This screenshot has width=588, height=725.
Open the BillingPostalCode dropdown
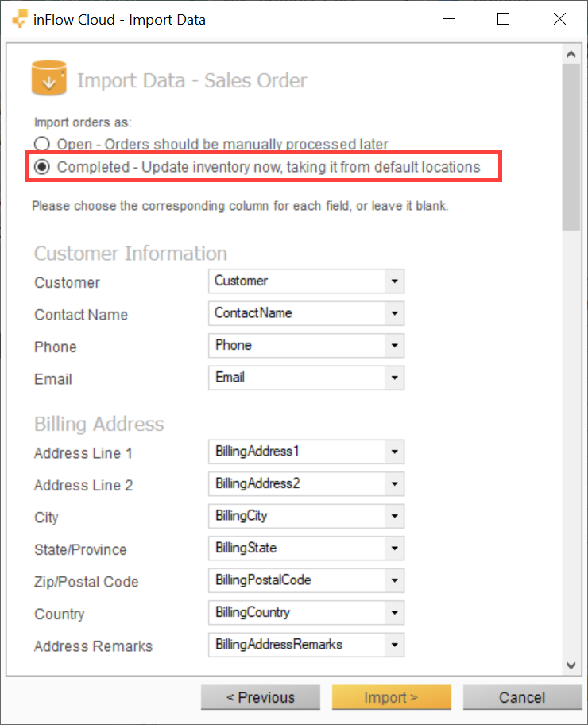(394, 580)
